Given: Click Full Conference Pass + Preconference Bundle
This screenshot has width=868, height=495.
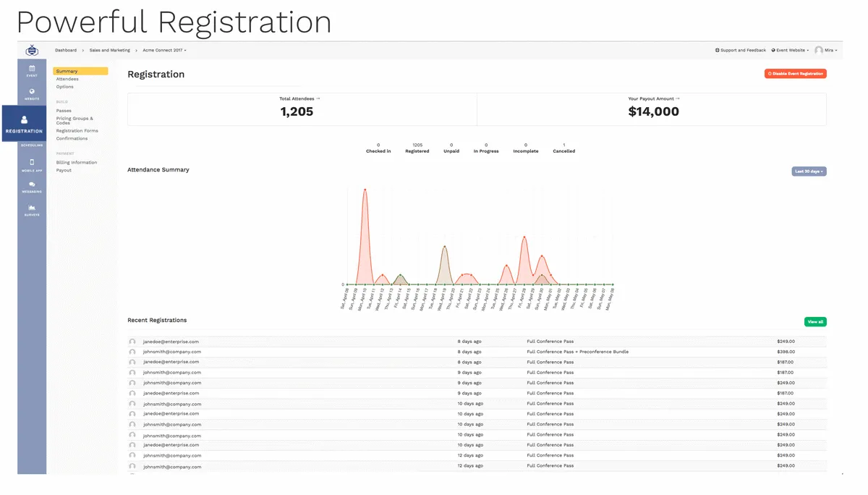Looking at the screenshot, I should 577,352.
